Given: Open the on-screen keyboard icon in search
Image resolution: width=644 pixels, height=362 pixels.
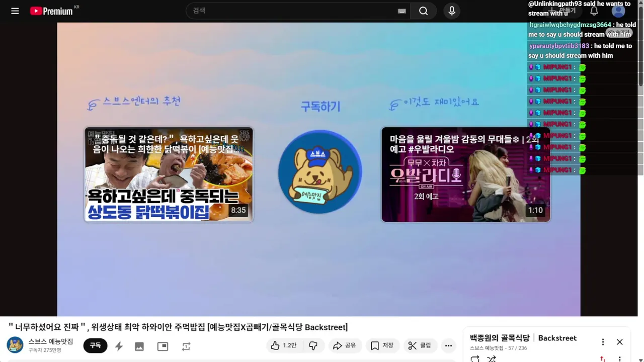Looking at the screenshot, I should pyautogui.click(x=401, y=11).
